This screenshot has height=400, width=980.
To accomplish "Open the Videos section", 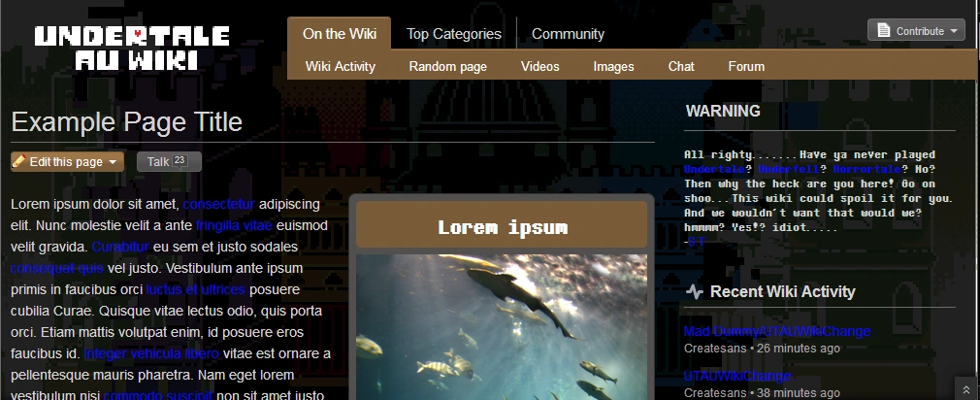I will pyautogui.click(x=539, y=67).
